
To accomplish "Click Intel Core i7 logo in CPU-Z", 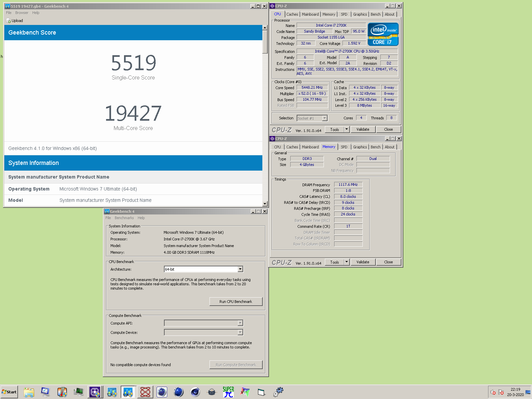I will [383, 34].
